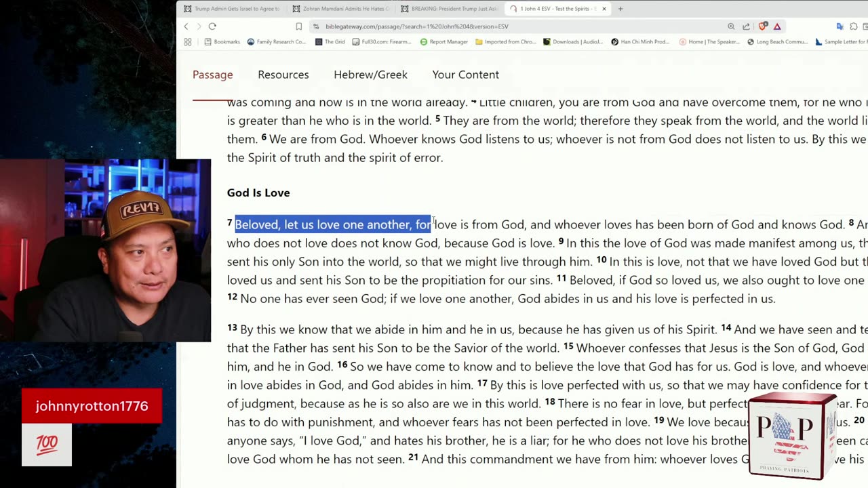Open the Han Chi Minh Prod... bookmark
The image size is (868, 488).
641,42
